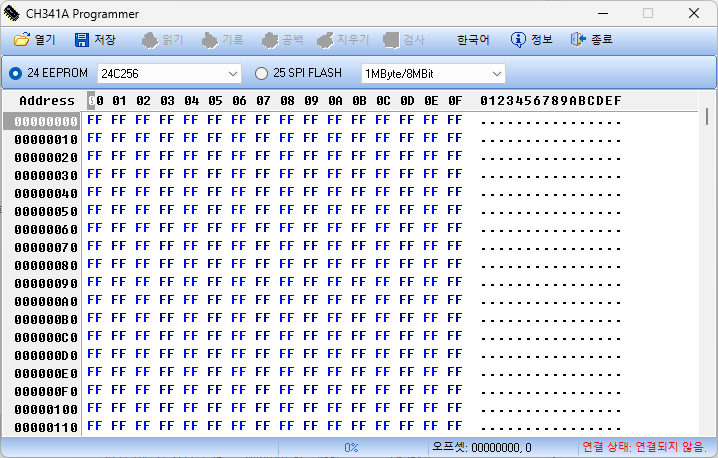
Task: Select address row 00000010
Action: [x=46, y=139]
